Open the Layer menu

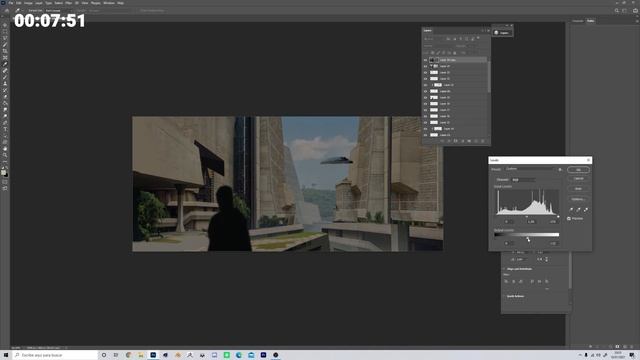[x=39, y=3]
